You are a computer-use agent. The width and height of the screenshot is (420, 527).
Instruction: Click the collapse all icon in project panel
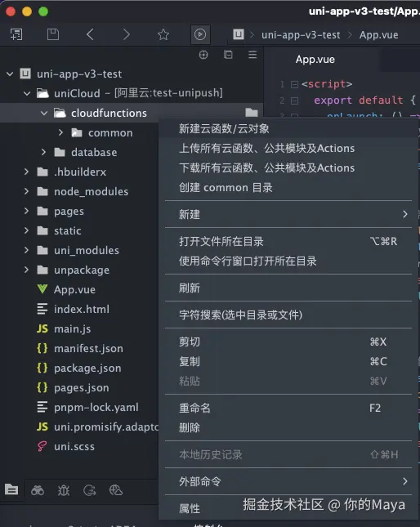[228, 55]
